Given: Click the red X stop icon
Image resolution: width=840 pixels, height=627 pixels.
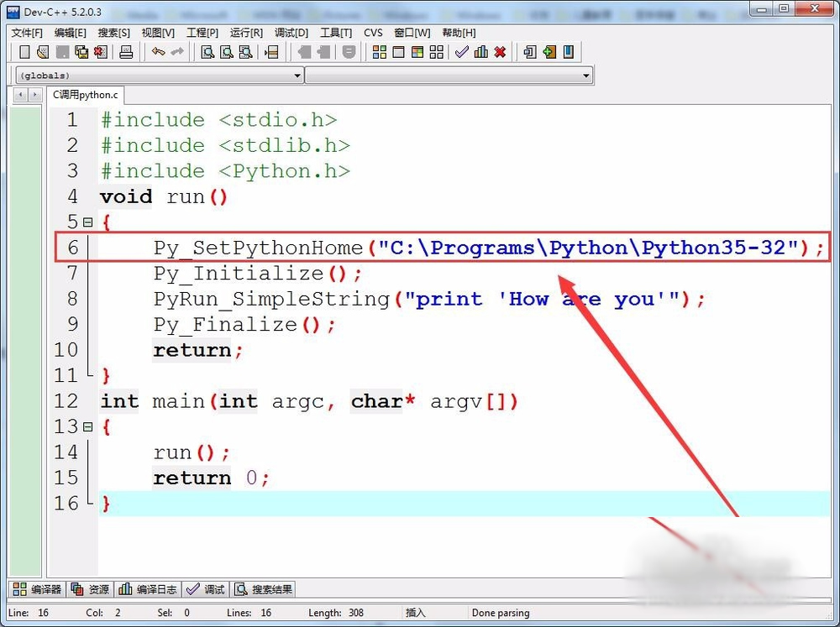Looking at the screenshot, I should [500, 52].
